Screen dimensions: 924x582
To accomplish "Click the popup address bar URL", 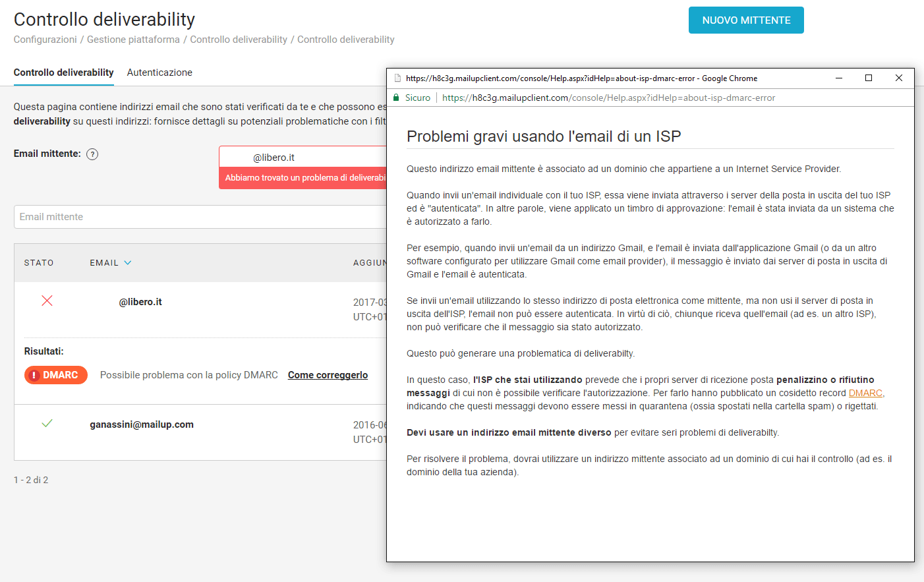I will click(x=608, y=98).
